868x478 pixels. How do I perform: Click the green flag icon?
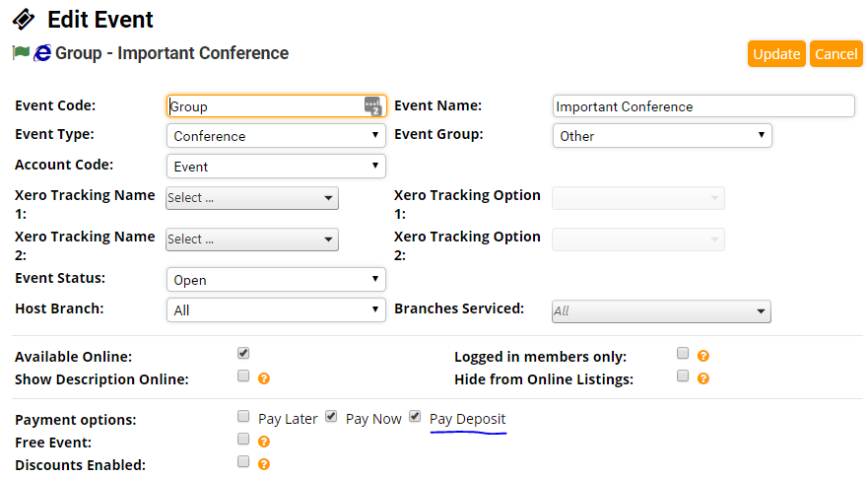pos(21,52)
